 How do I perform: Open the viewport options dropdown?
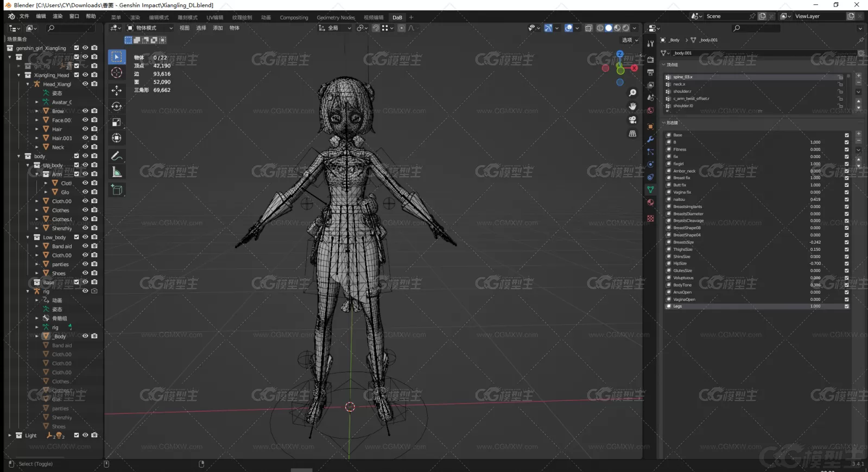click(x=630, y=40)
